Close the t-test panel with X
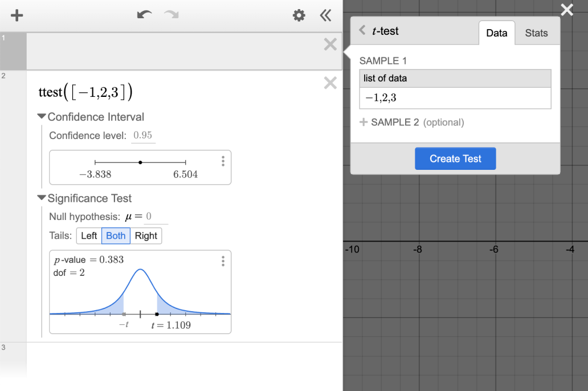This screenshot has width=588, height=391. [x=567, y=10]
